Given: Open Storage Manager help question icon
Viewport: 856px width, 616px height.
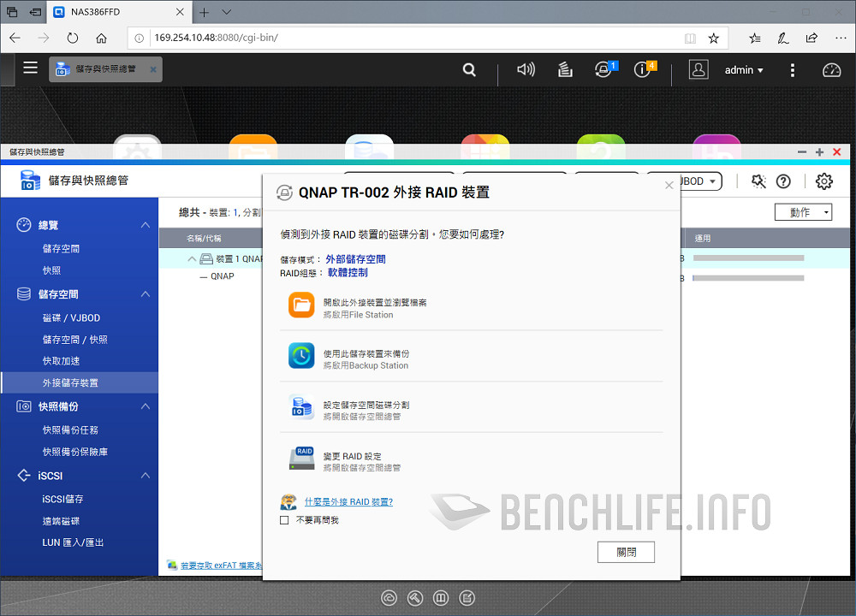Looking at the screenshot, I should point(783,181).
